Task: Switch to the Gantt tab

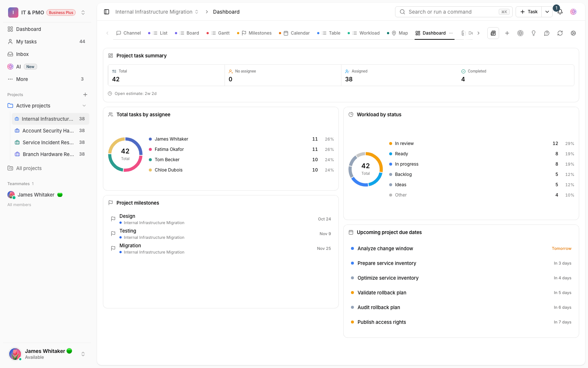Action: tap(218, 33)
